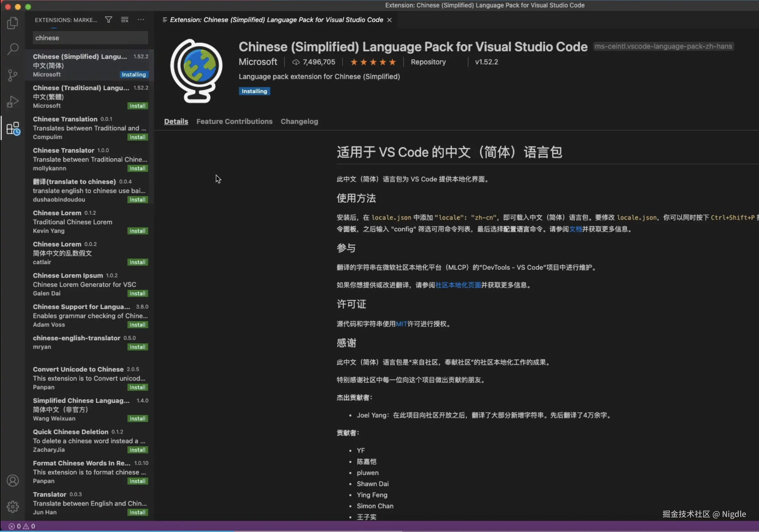Select the Quick Chinese Deletion list entry
The image size is (759, 532).
click(90, 440)
